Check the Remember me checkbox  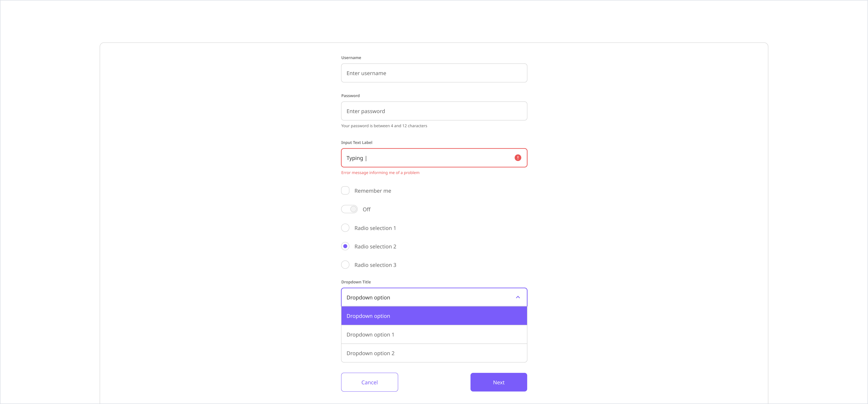345,191
